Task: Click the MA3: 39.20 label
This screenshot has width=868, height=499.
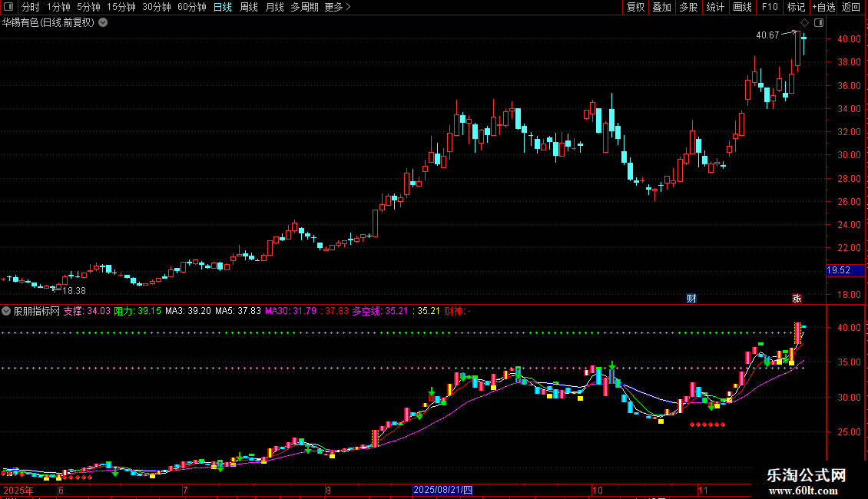Action: pos(187,311)
